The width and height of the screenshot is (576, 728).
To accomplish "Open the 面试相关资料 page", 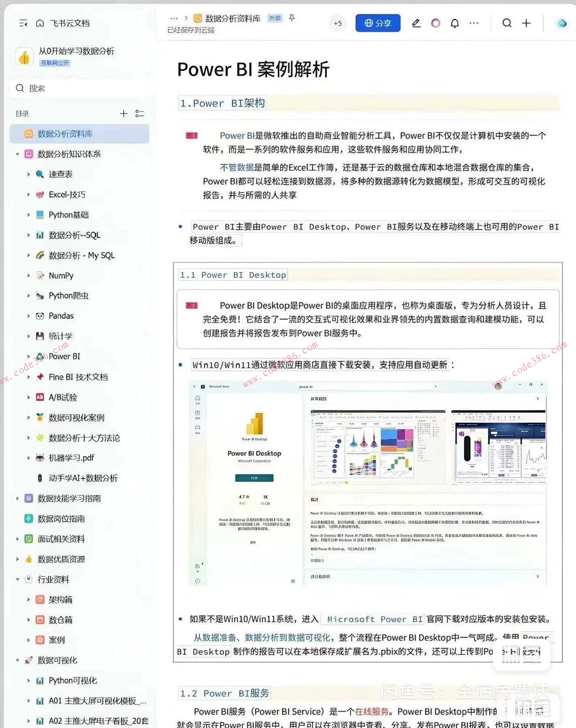I will tap(61, 539).
